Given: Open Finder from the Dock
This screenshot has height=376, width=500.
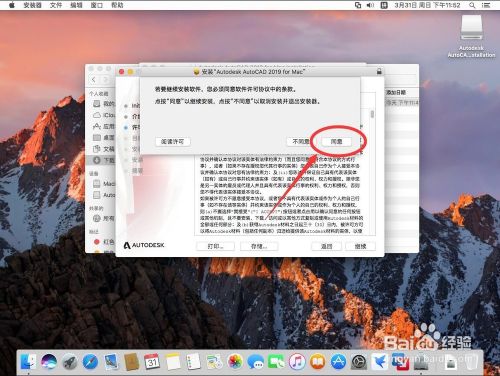Looking at the screenshot, I should coord(28,362).
